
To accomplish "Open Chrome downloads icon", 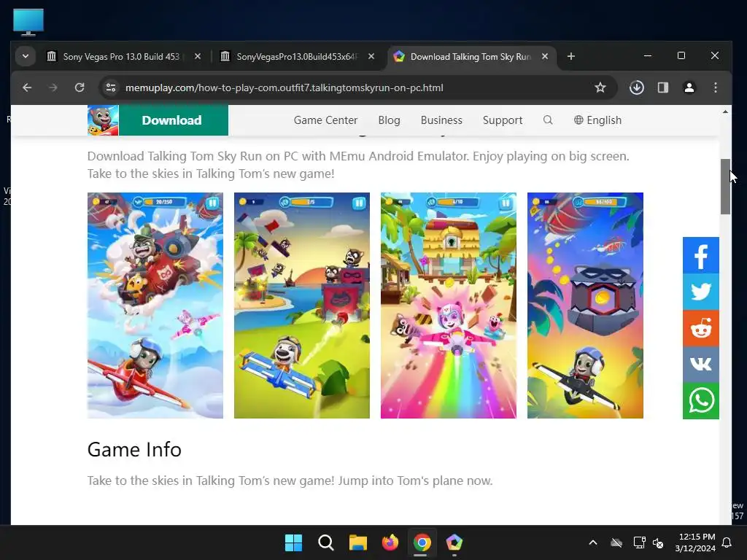I will (636, 87).
